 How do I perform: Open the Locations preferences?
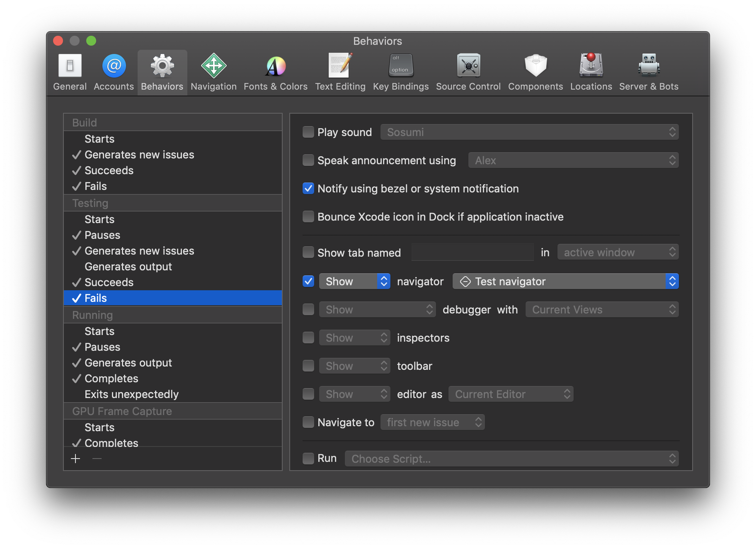591,66
